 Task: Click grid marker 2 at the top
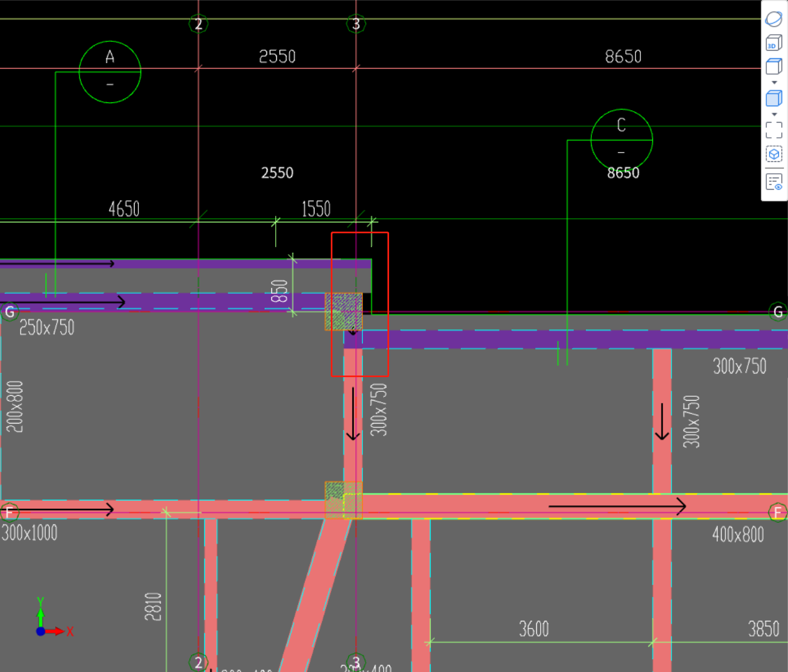[198, 24]
